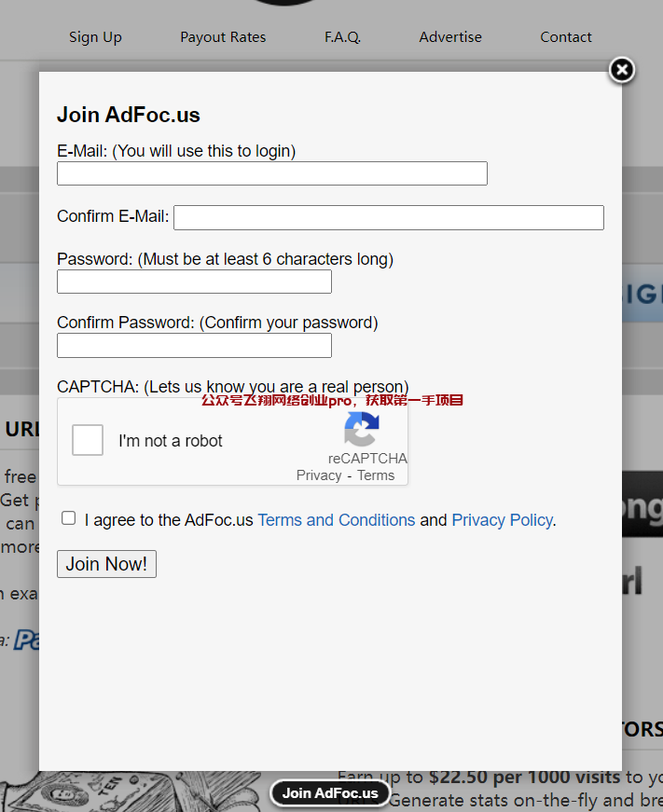Click the bottom Join AdFoc.us pill button
Viewport: 663px width, 812px height.
[330, 793]
